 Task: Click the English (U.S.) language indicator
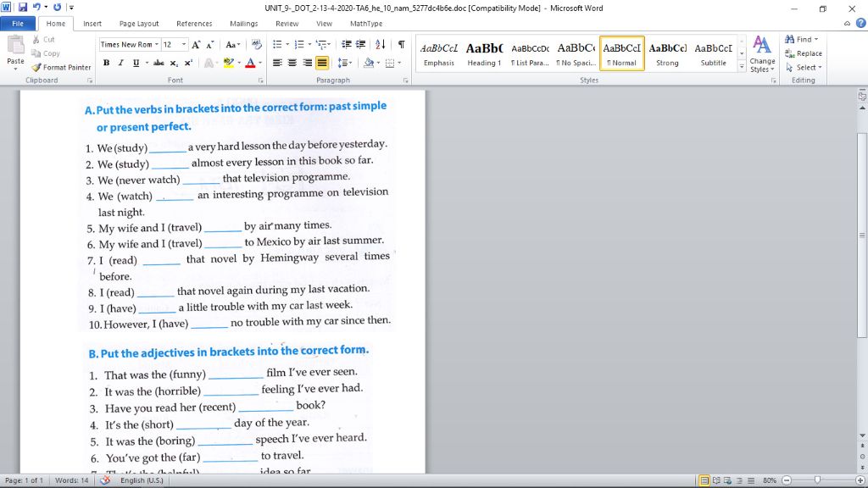[x=142, y=480]
